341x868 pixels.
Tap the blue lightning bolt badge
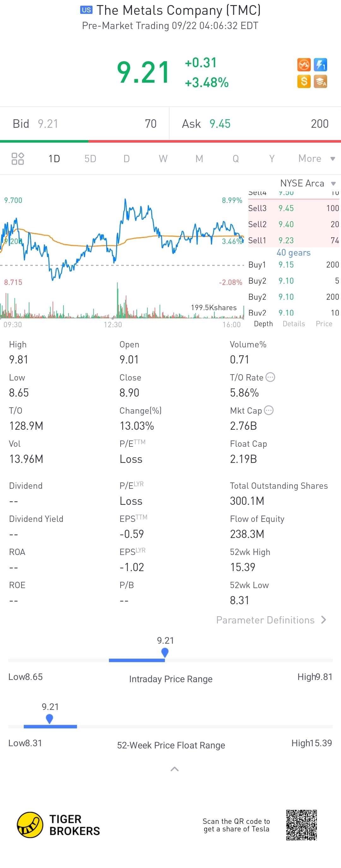point(320,65)
